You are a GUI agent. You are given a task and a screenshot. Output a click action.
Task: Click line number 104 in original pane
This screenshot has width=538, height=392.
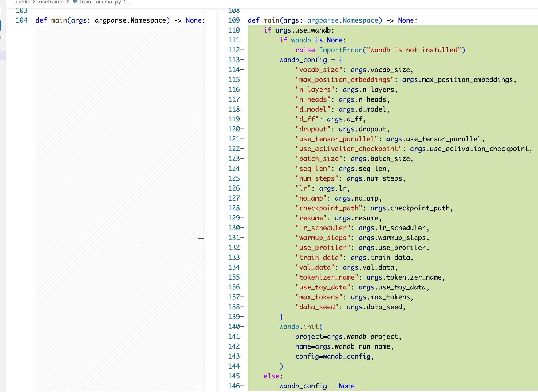pyautogui.click(x=22, y=20)
